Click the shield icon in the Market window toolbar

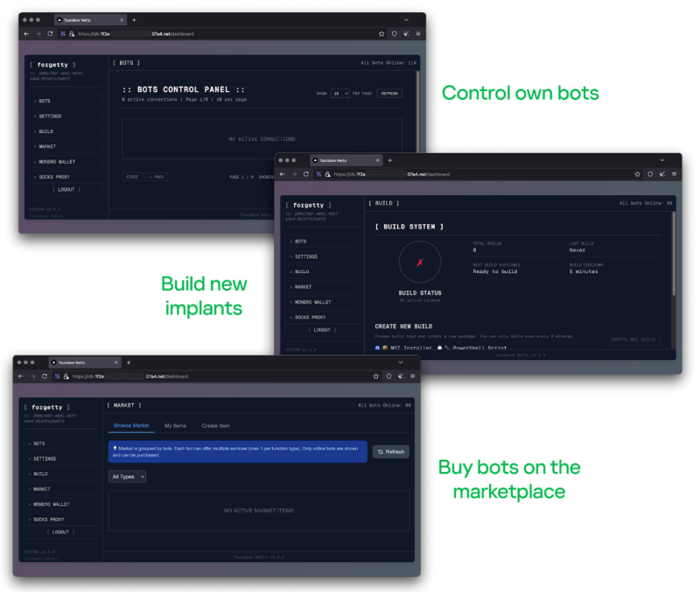388,376
